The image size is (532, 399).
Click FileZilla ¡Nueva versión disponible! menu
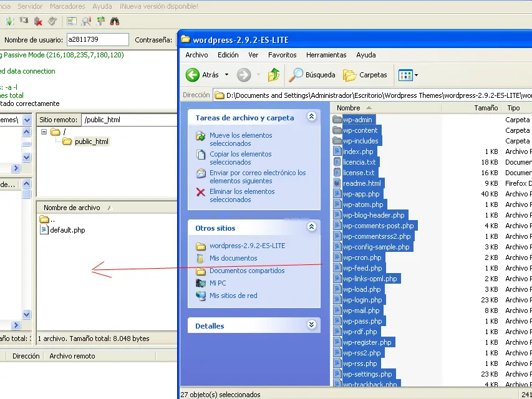point(159,6)
